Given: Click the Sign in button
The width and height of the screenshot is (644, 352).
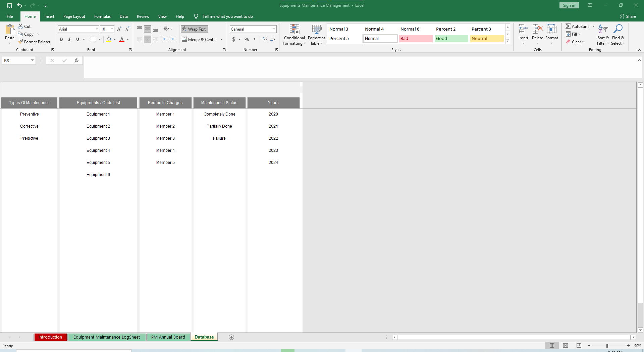Looking at the screenshot, I should click(x=569, y=5).
